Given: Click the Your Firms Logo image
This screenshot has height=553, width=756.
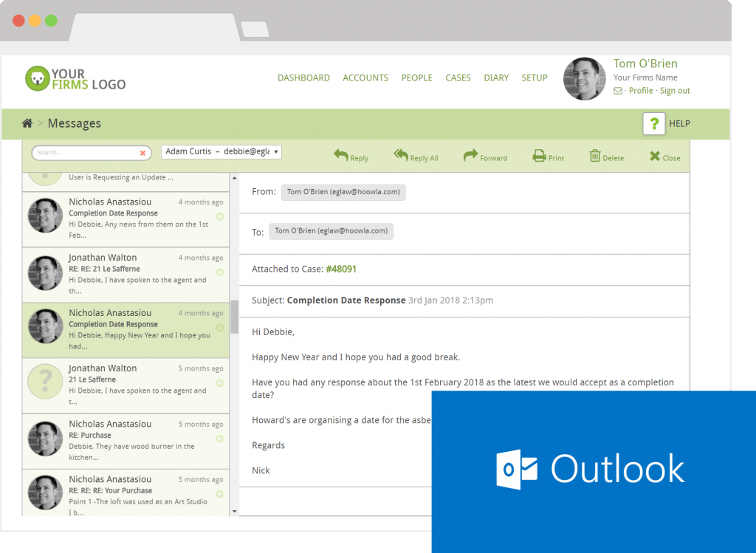Looking at the screenshot, I should [x=75, y=79].
